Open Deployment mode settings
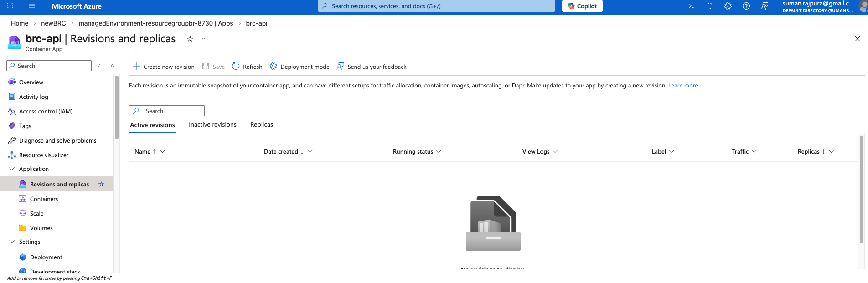Image resolution: width=868 pixels, height=283 pixels. [x=300, y=67]
